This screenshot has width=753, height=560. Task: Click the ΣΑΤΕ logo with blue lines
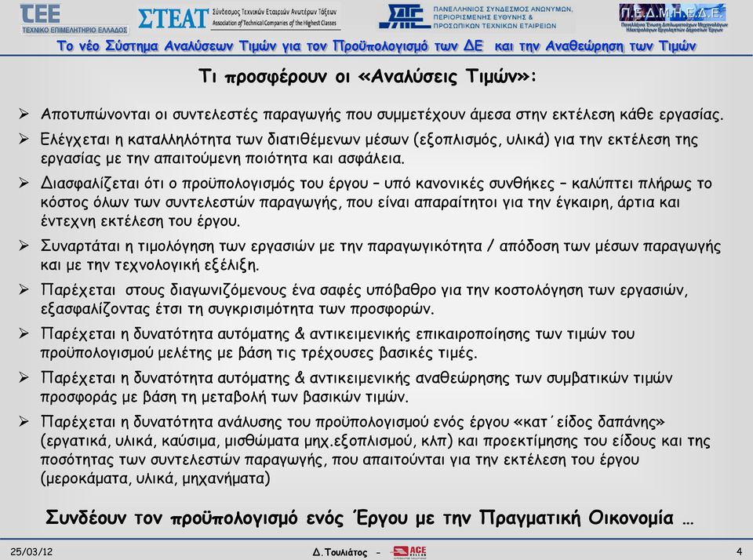pos(404,16)
